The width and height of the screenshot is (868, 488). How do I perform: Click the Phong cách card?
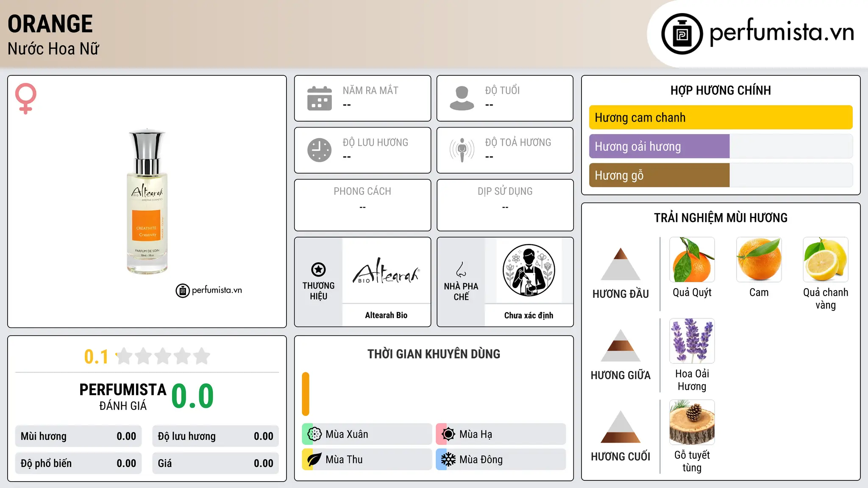click(x=363, y=205)
